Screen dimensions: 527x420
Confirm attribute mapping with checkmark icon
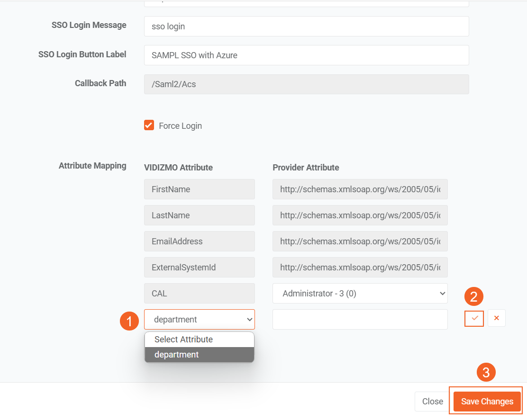tap(474, 318)
